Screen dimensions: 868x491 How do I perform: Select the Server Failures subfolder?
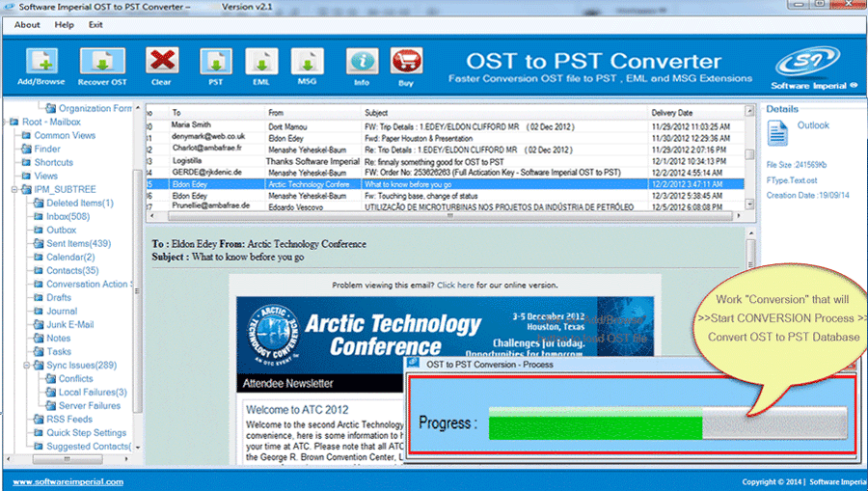pos(89,406)
